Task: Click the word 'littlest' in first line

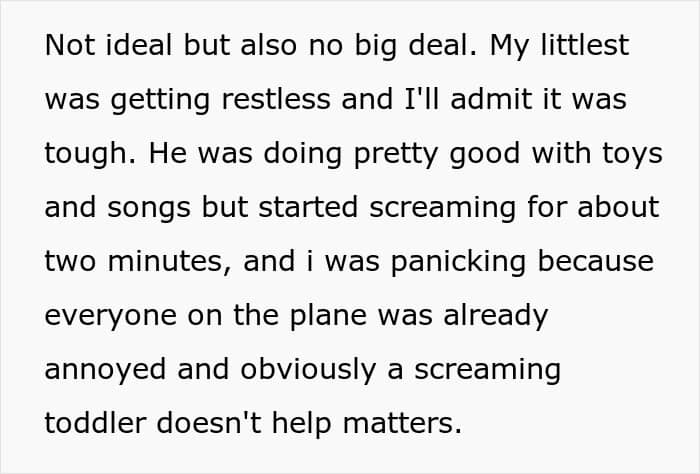Action: 585,45
